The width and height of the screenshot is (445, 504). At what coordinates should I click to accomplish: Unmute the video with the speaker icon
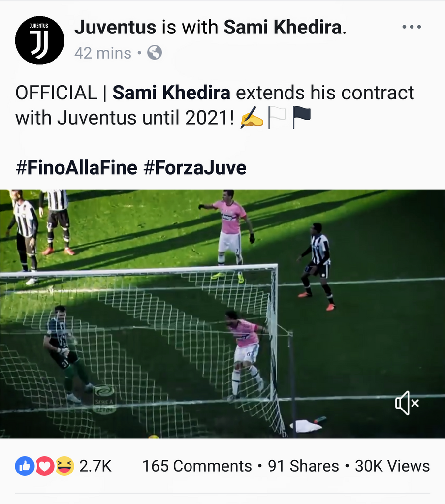click(407, 403)
